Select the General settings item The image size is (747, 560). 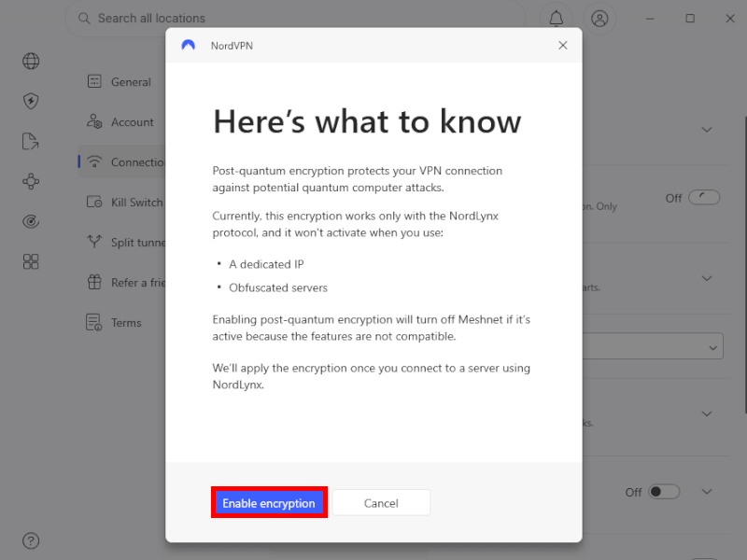tap(121, 82)
